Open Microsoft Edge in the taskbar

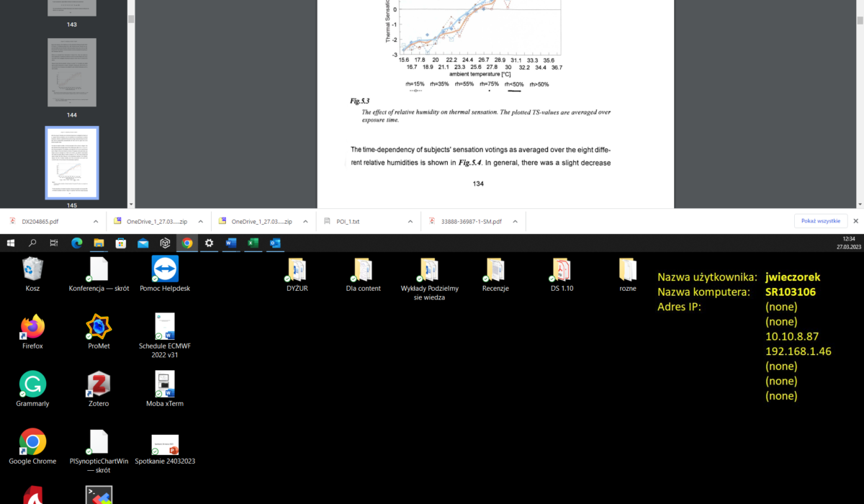tap(77, 243)
